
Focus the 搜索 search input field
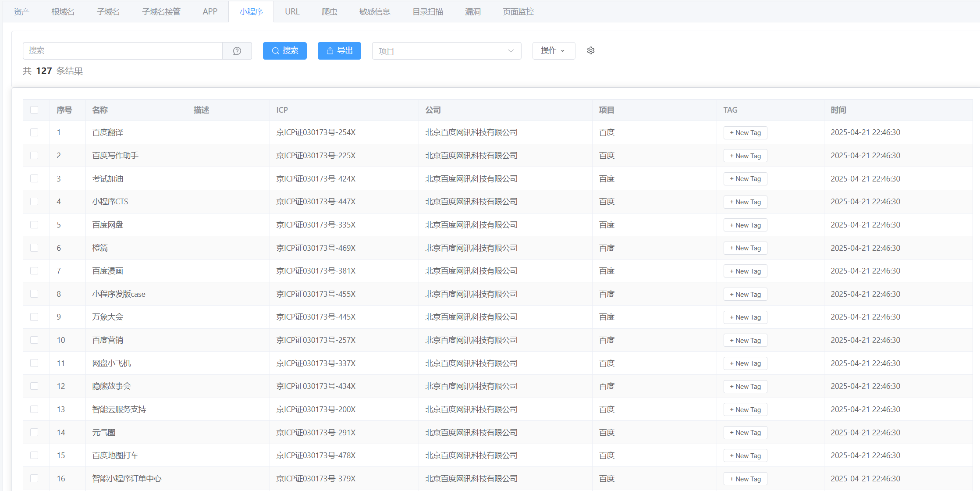pyautogui.click(x=123, y=51)
